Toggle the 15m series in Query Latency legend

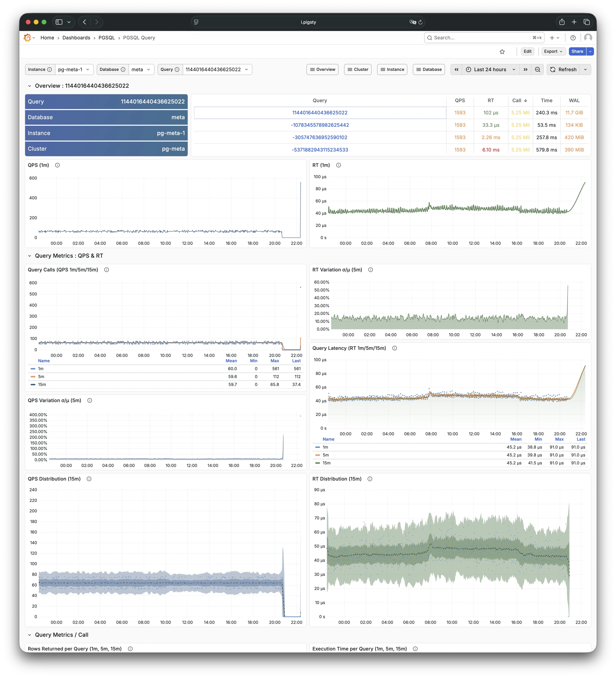click(325, 463)
